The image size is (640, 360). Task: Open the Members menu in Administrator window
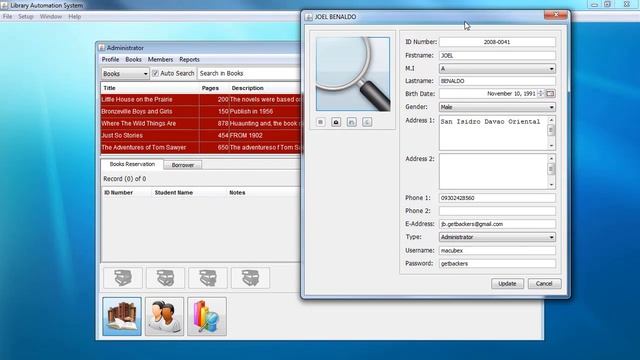[x=160, y=60]
